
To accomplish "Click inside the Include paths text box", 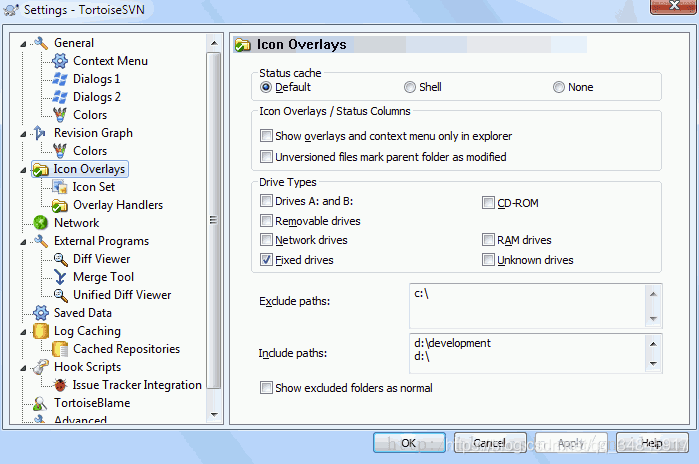I will click(x=527, y=353).
